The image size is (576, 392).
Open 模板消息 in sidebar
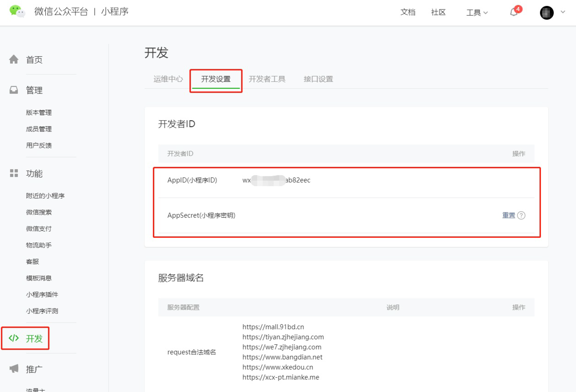coord(39,278)
